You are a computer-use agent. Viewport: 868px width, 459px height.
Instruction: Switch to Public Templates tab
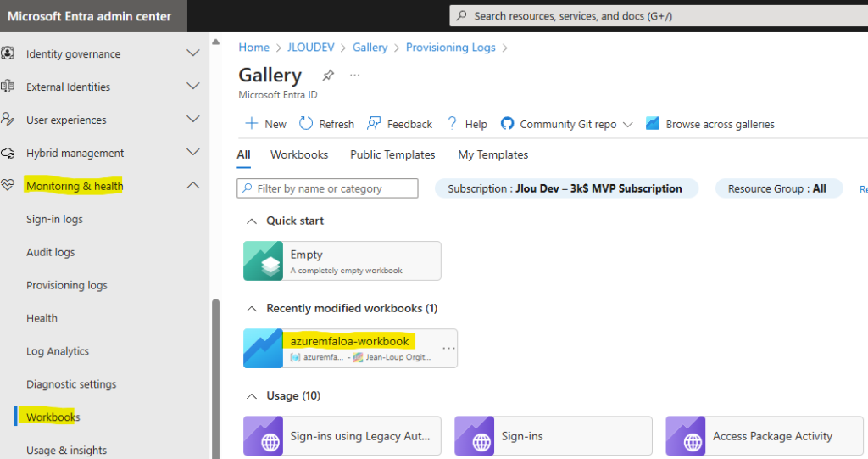tap(392, 154)
